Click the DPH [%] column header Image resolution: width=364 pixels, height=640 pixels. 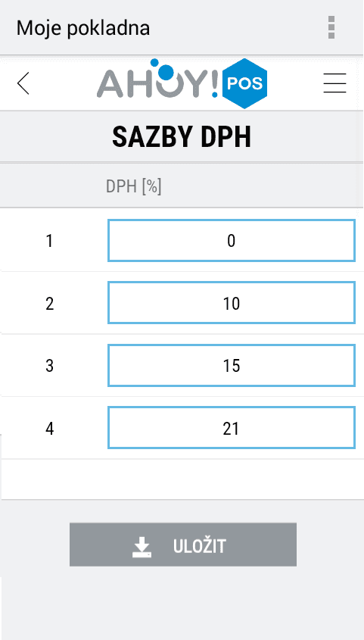click(134, 187)
